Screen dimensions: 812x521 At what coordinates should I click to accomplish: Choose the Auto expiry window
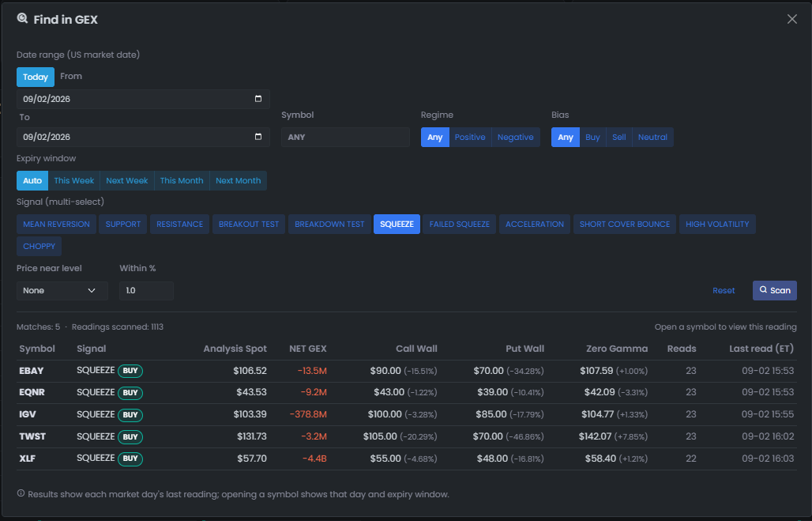point(32,180)
